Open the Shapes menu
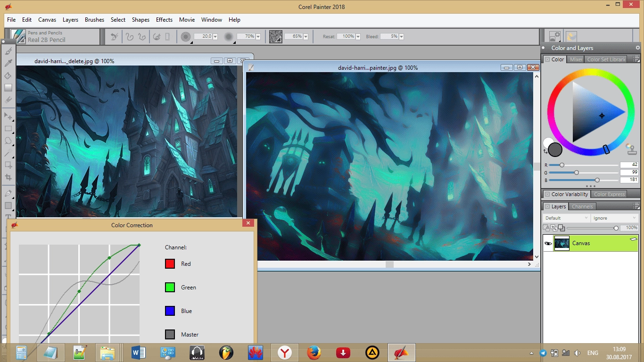This screenshot has height=362, width=644. (x=140, y=20)
